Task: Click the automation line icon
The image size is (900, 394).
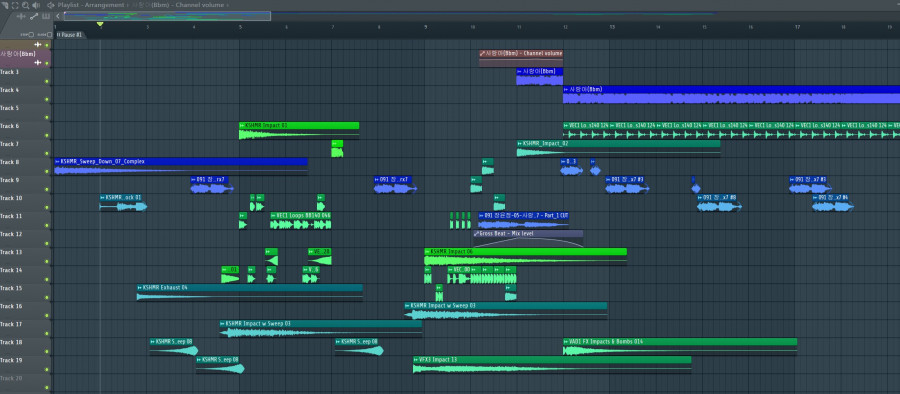Action: pos(34,16)
